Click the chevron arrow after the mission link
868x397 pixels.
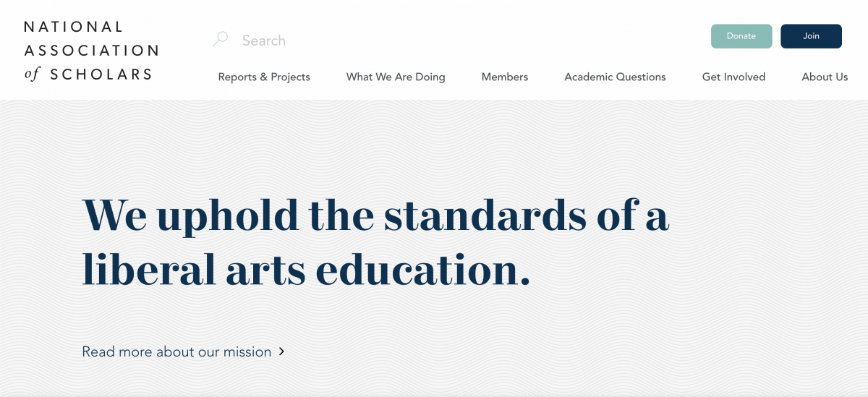282,351
